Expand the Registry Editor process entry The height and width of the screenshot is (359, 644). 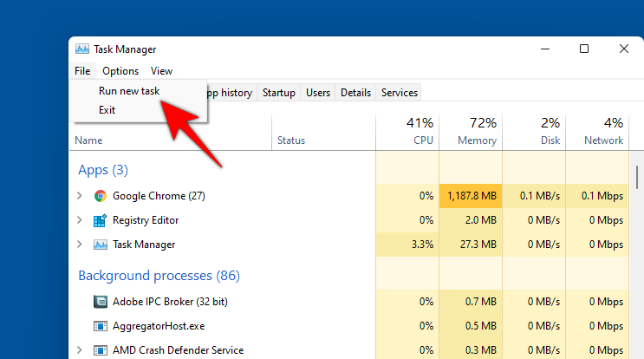81,220
